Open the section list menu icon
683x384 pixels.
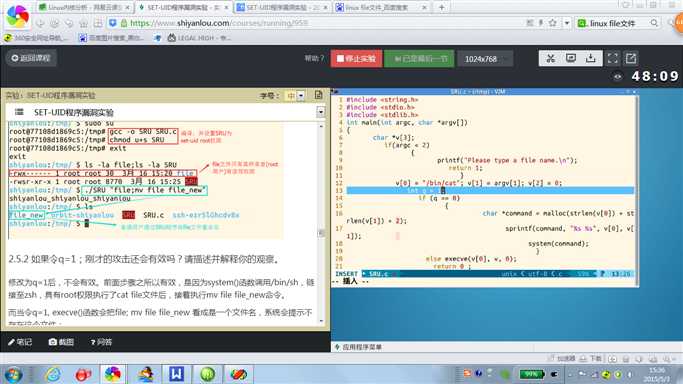[x=19, y=112]
